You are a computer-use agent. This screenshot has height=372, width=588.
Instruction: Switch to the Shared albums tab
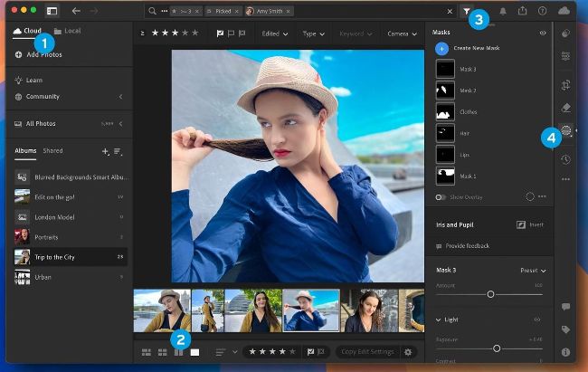52,151
